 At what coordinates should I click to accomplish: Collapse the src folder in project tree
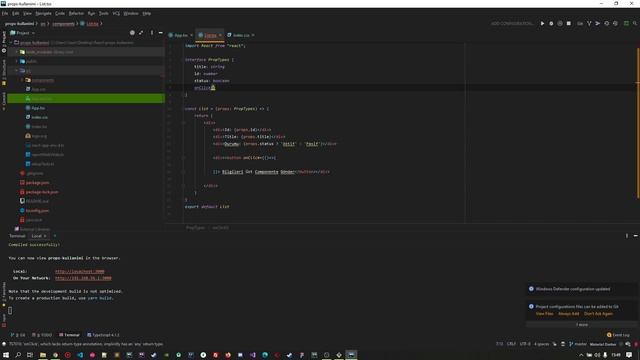pyautogui.click(x=17, y=71)
